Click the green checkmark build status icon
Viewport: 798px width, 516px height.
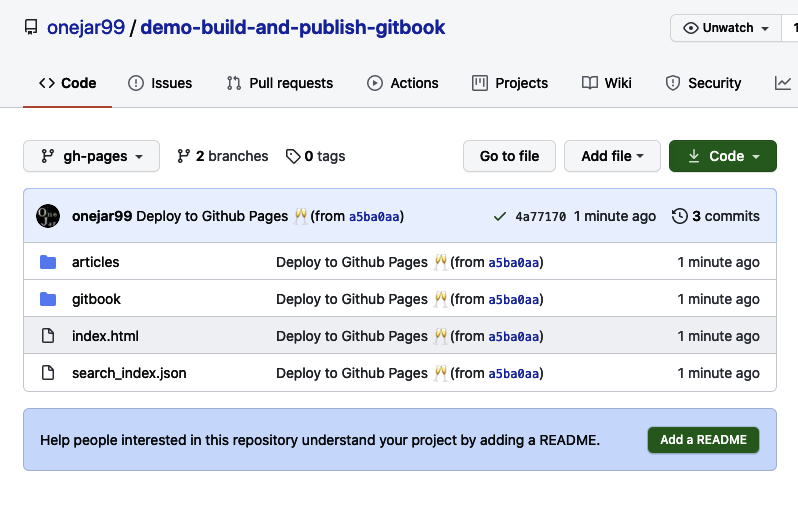500,217
